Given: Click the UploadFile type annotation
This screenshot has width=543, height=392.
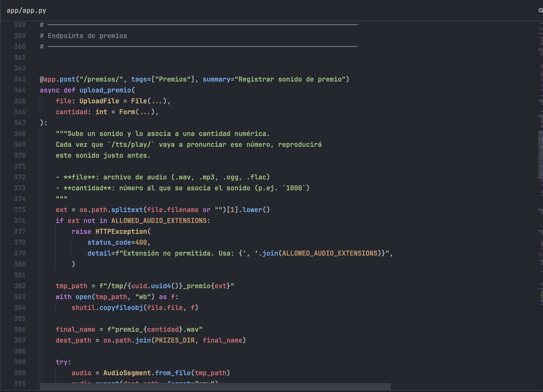Looking at the screenshot, I should pyautogui.click(x=99, y=101).
